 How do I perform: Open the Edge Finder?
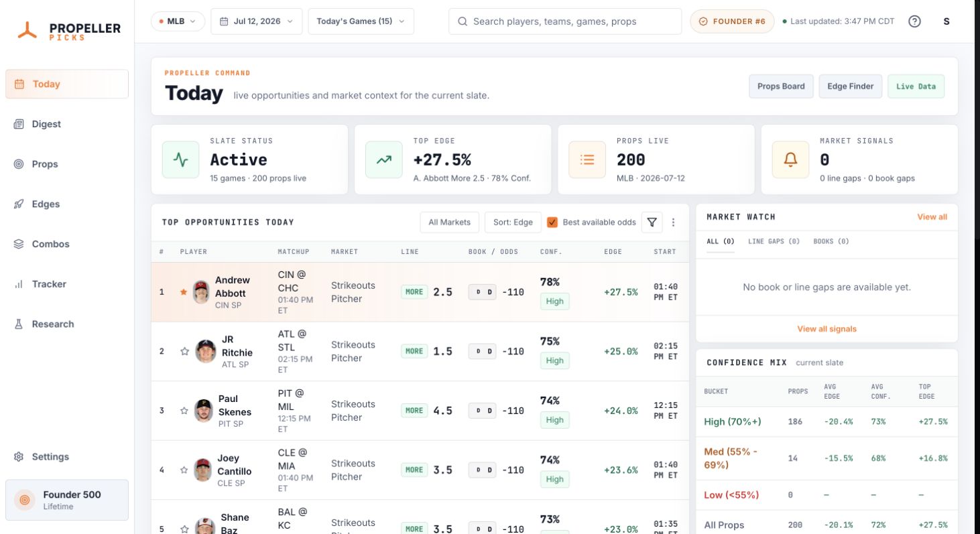pos(850,86)
